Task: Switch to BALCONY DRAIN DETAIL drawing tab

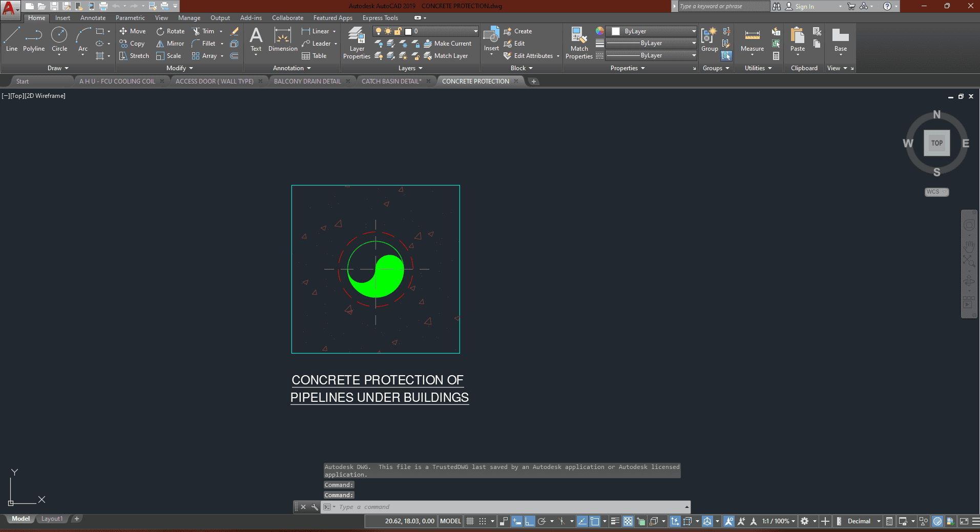Action: tap(307, 81)
